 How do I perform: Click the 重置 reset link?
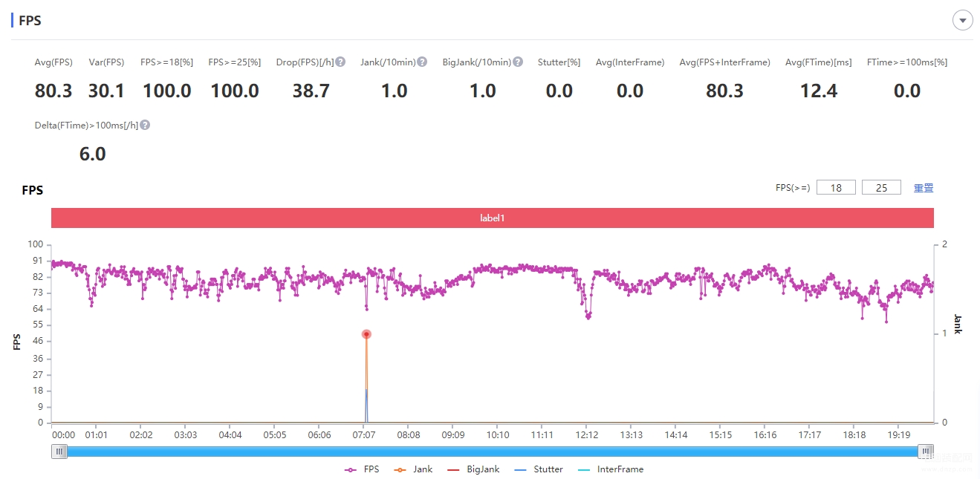click(x=924, y=188)
